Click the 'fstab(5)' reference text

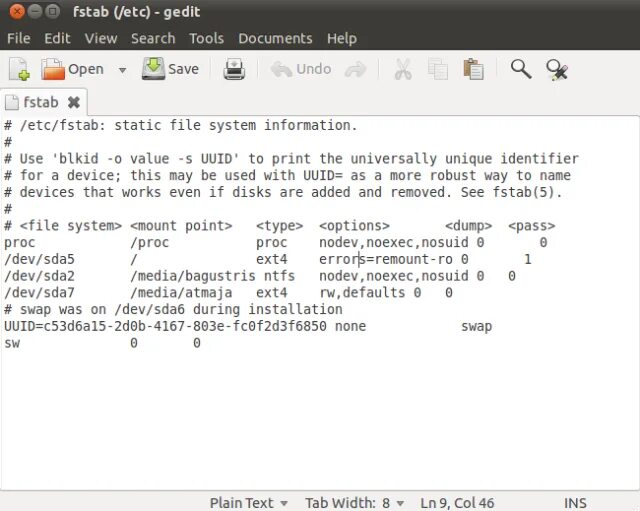(524, 193)
